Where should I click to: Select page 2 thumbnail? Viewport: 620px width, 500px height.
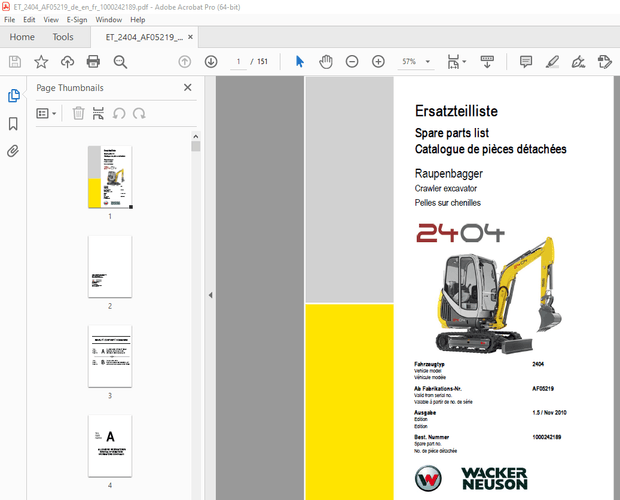[x=110, y=267]
